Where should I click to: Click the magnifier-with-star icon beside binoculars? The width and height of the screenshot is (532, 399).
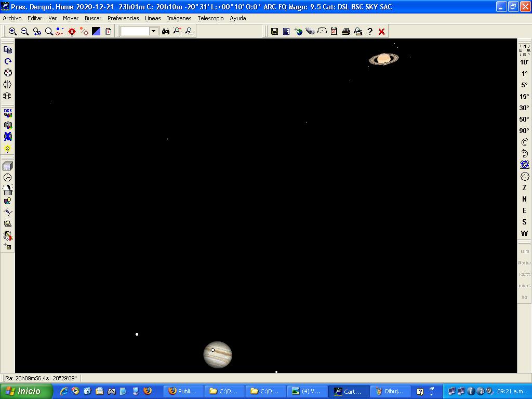click(178, 31)
